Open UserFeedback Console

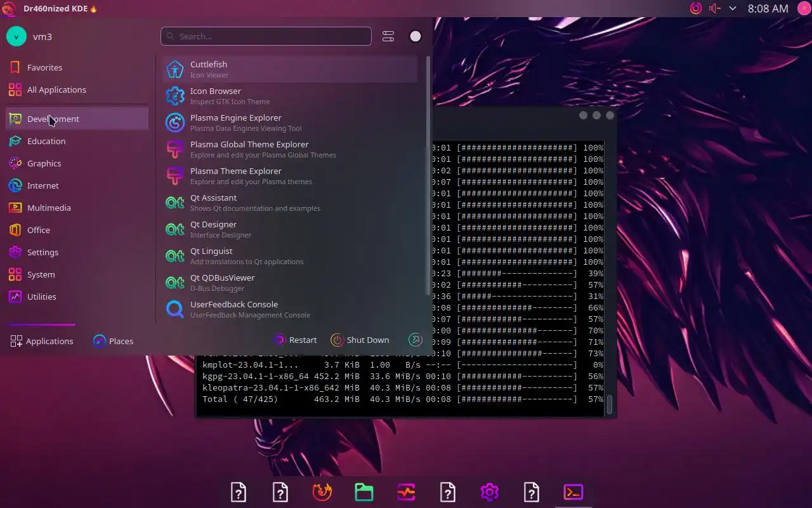tap(290, 309)
